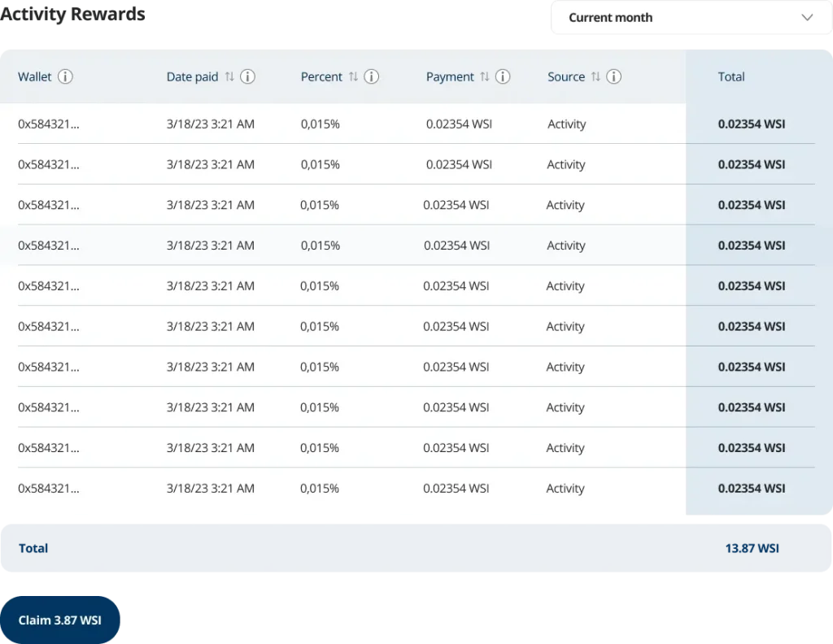This screenshot has height=644, width=833.
Task: Expand the period selector chevron arrow
Action: coord(807,18)
